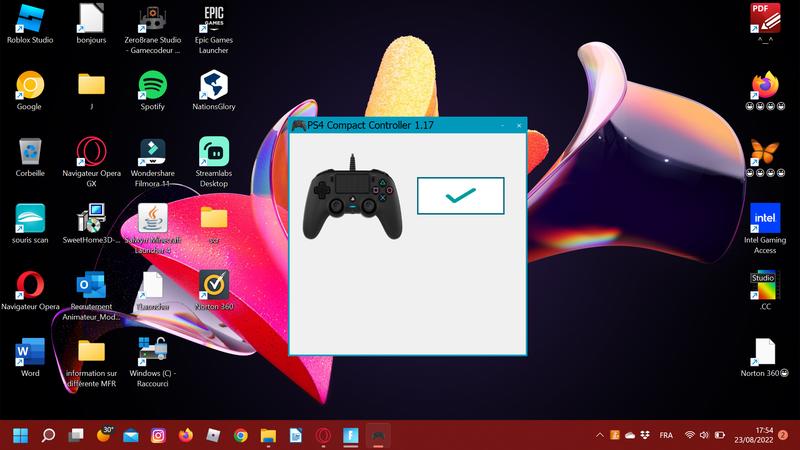Open Roblox Studio desktop shortcut
Screen dimensions: 800x450
click(30, 22)
